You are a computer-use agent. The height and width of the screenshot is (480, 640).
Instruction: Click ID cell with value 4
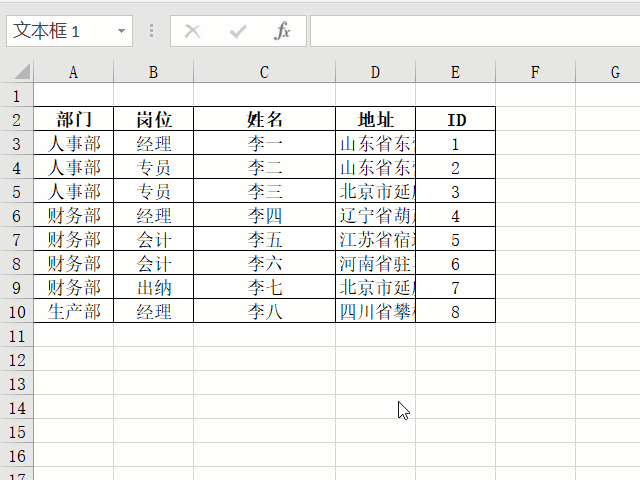coord(456,216)
